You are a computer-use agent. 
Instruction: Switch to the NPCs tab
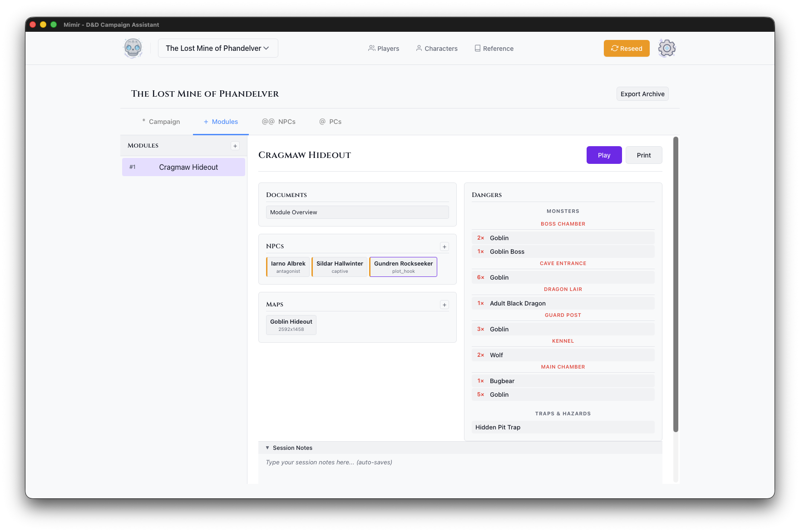[279, 122]
